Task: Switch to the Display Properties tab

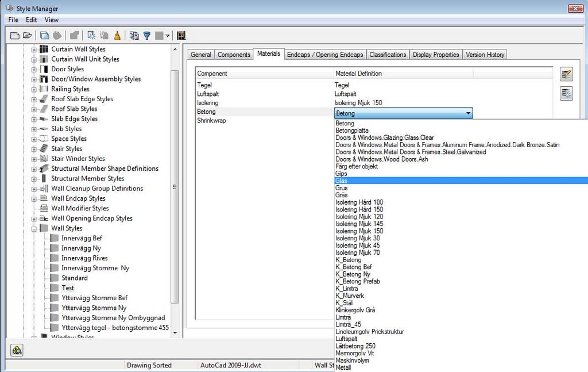Action: 436,55
